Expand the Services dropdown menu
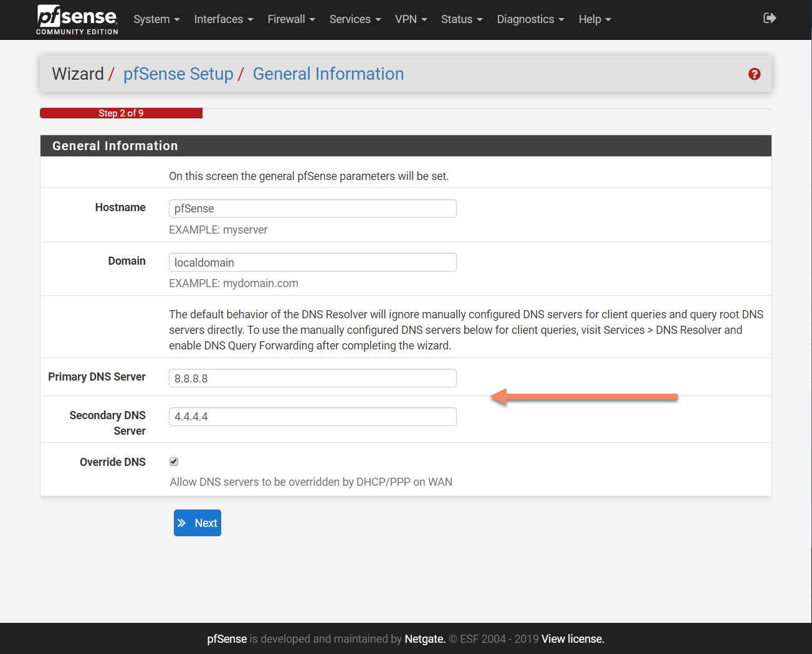The width and height of the screenshot is (812, 654). pos(355,19)
